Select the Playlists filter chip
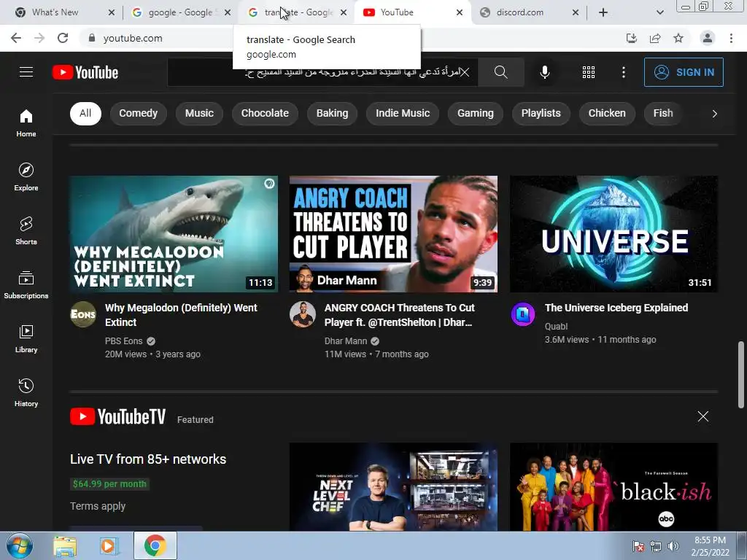 point(541,113)
